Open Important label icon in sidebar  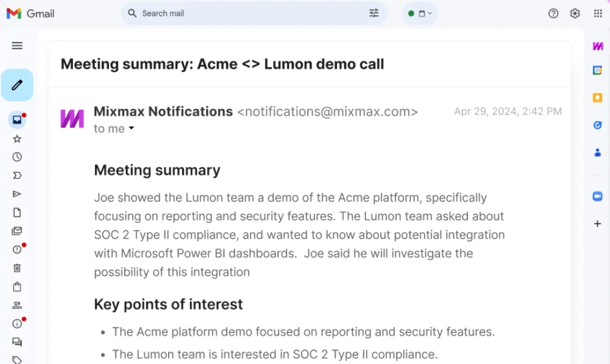pos(17,175)
